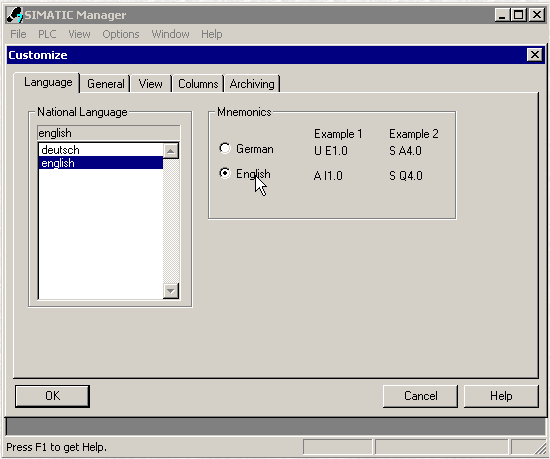Click the national language input field

pos(108,133)
